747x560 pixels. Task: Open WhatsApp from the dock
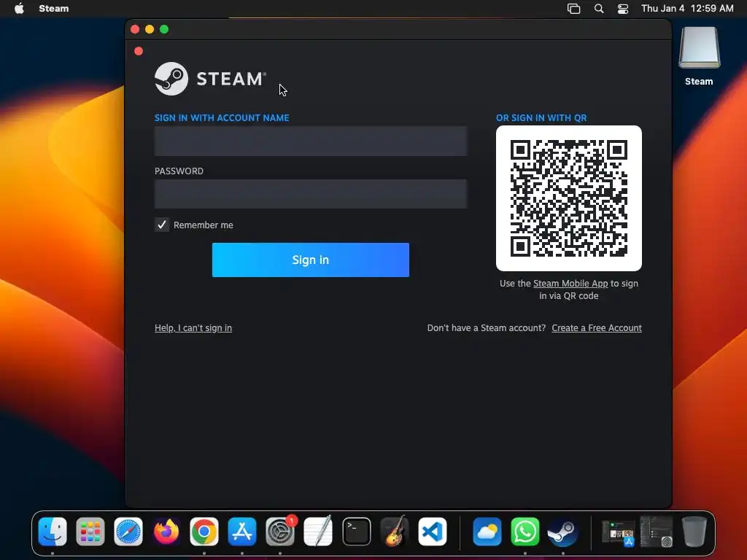[525, 532]
